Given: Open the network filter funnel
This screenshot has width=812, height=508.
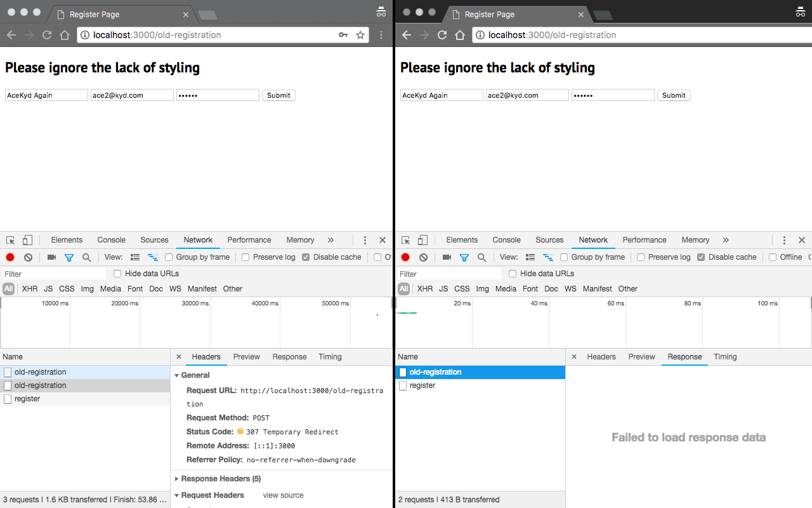Looking at the screenshot, I should (69, 257).
